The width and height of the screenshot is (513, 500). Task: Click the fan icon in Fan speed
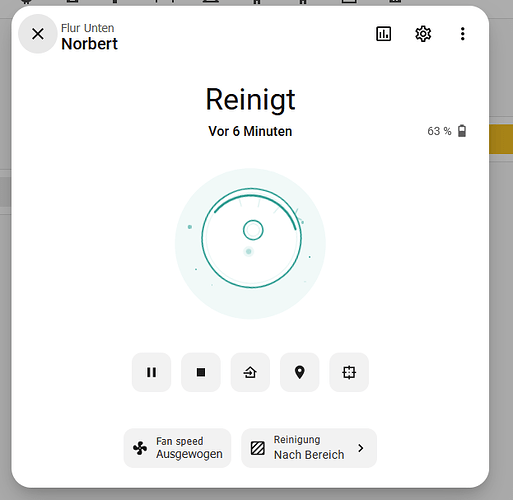click(x=140, y=448)
